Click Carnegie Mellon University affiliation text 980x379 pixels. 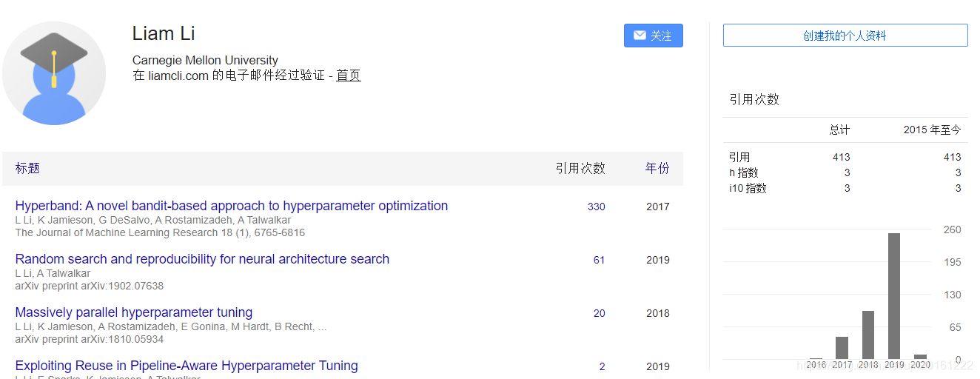click(x=205, y=60)
